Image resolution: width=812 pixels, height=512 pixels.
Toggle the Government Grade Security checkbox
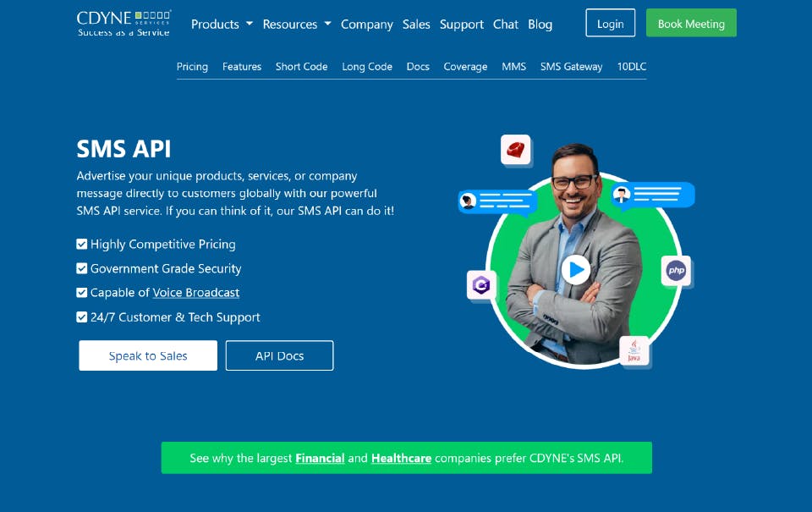(82, 268)
